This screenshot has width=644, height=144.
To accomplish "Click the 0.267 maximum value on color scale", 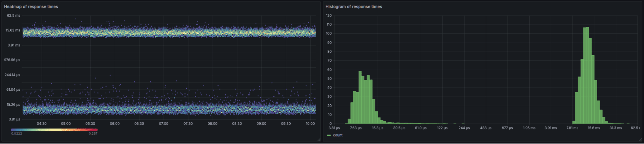I will 93,134.
